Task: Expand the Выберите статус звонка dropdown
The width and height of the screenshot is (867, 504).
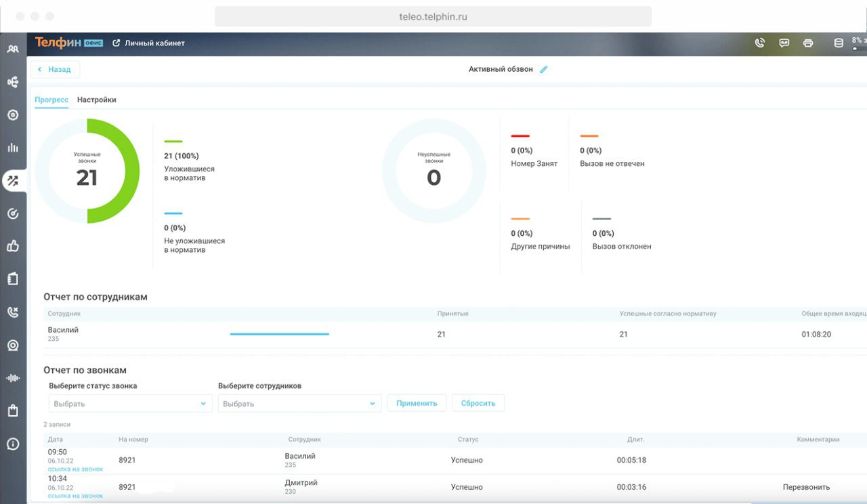Action: [129, 404]
